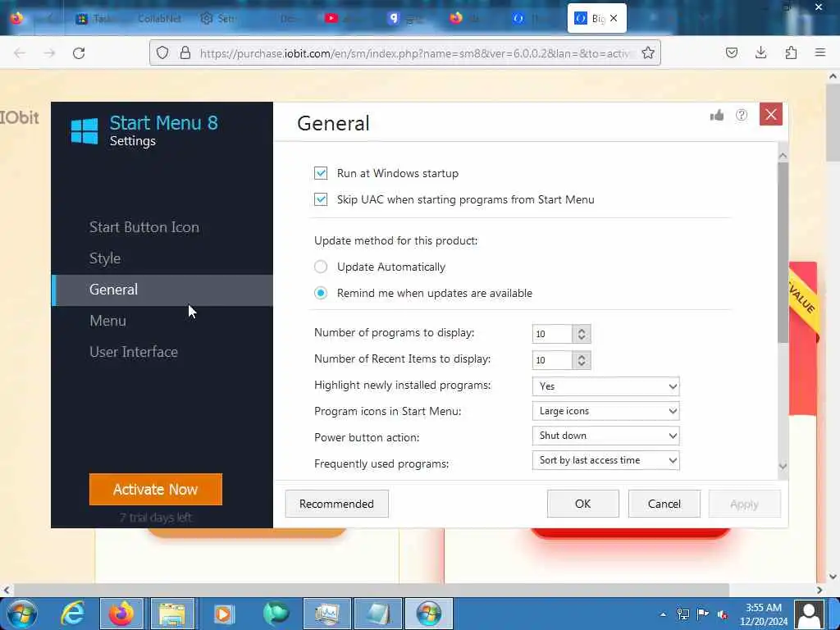The width and height of the screenshot is (840, 630).
Task: Click the tracking protection shield icon
Action: (162, 52)
